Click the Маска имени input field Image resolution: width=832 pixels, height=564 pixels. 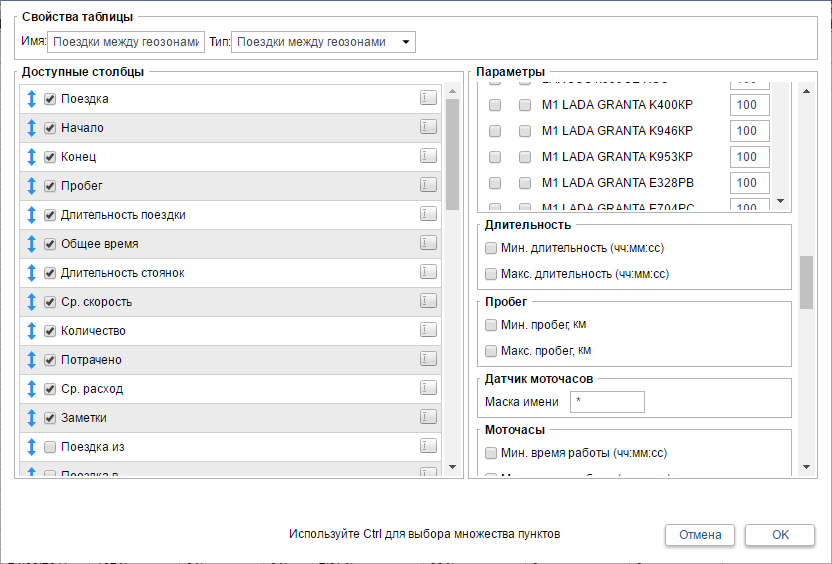coord(607,402)
